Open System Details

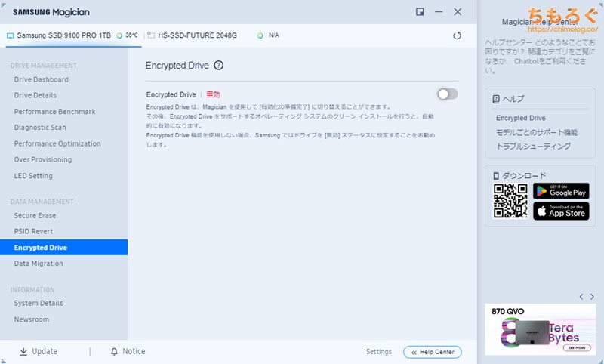click(39, 303)
